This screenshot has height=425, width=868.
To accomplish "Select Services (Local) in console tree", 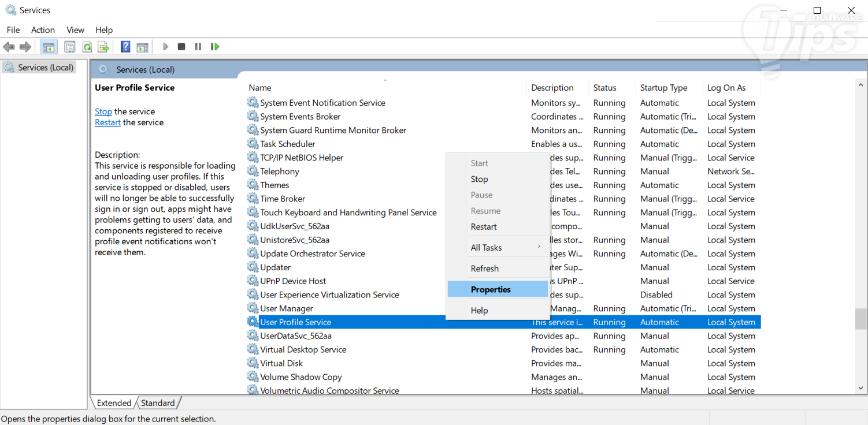I will tap(46, 68).
